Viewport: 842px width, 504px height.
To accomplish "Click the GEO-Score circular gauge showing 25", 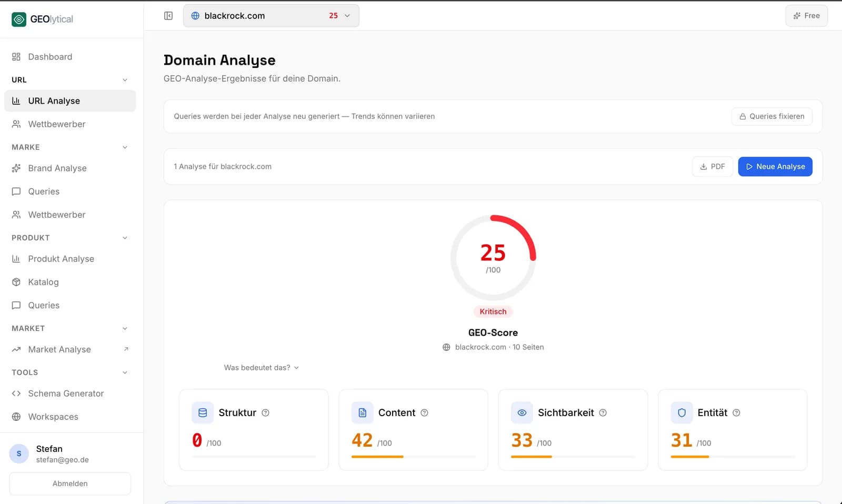I will (493, 258).
